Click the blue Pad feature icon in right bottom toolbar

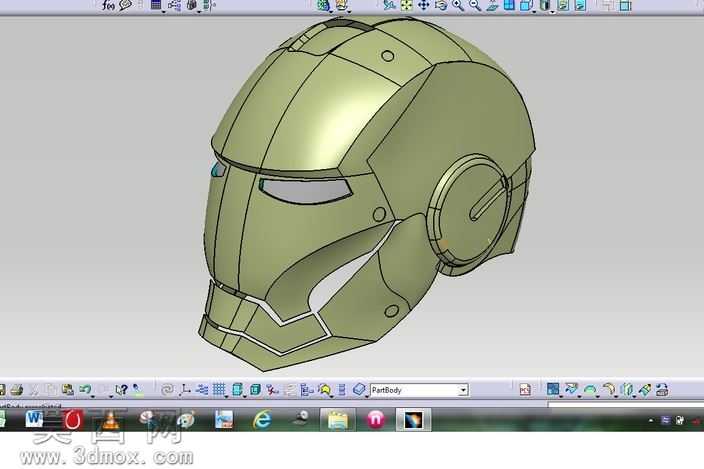(553, 389)
